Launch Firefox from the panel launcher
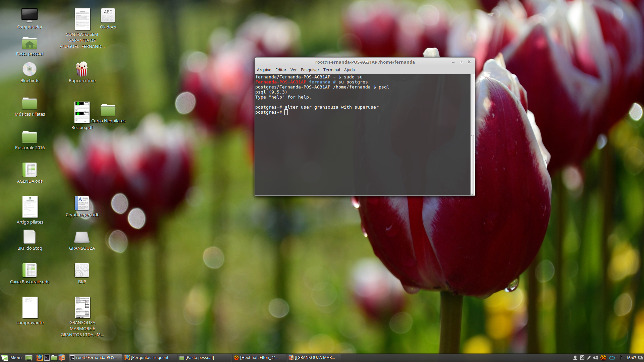Screen dimensions: 644x362 coord(39,358)
